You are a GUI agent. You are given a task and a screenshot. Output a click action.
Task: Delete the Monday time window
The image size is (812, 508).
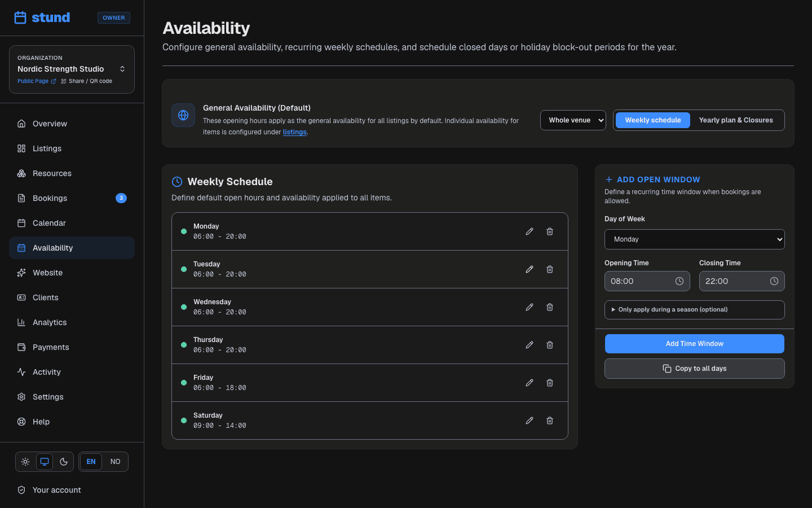(550, 231)
